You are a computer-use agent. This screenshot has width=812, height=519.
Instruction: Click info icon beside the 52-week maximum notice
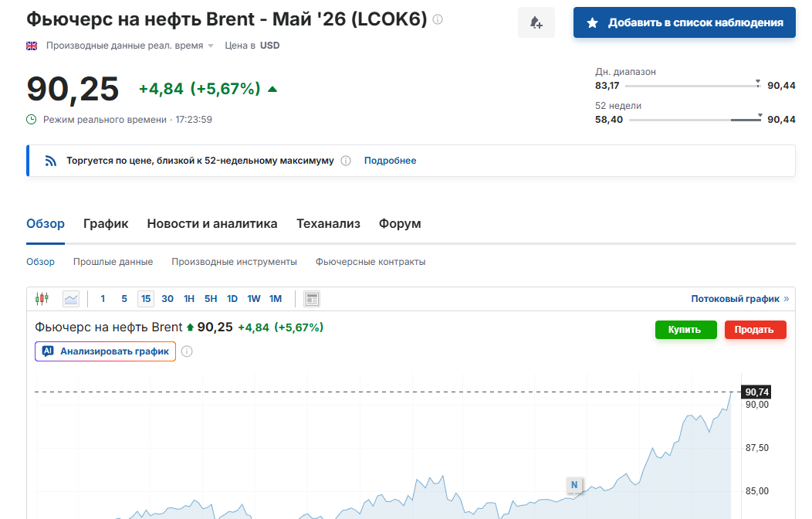[x=346, y=161]
